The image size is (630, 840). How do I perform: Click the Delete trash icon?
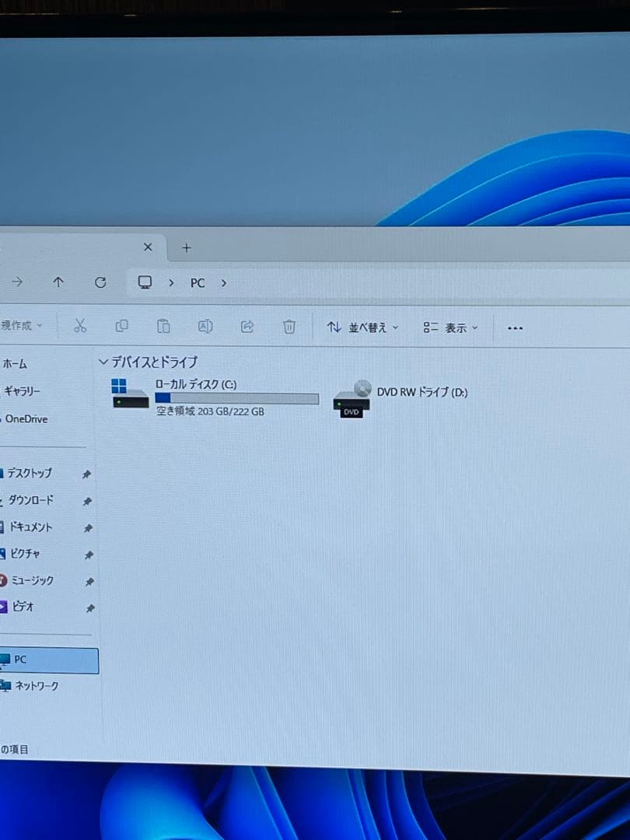point(289,327)
